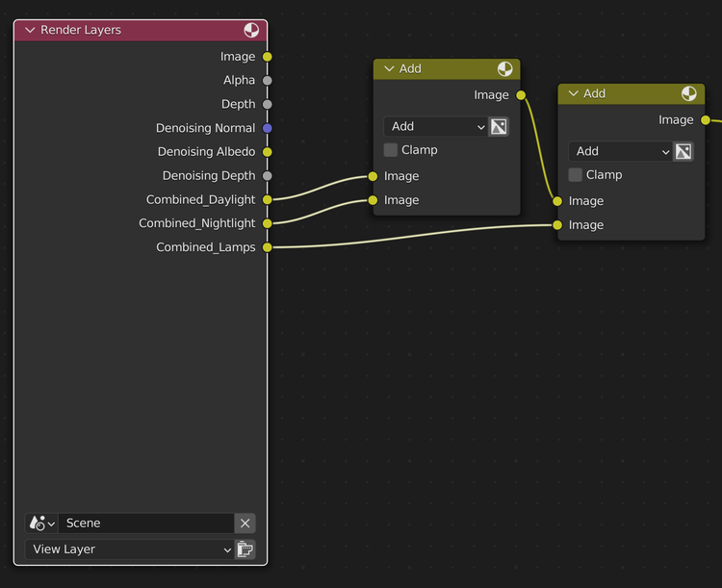Viewport: 722px width, 588px height.
Task: Click the Alpha output socket
Action: click(268, 81)
